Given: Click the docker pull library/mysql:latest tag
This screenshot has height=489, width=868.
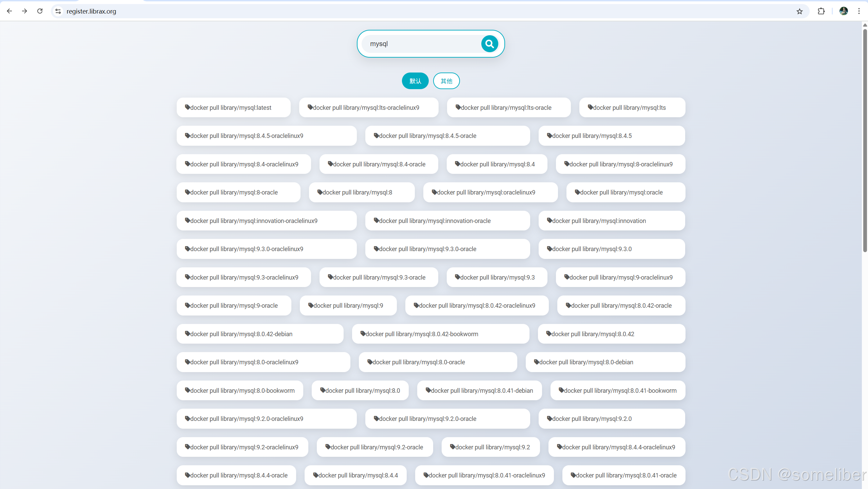Looking at the screenshot, I should pos(233,107).
